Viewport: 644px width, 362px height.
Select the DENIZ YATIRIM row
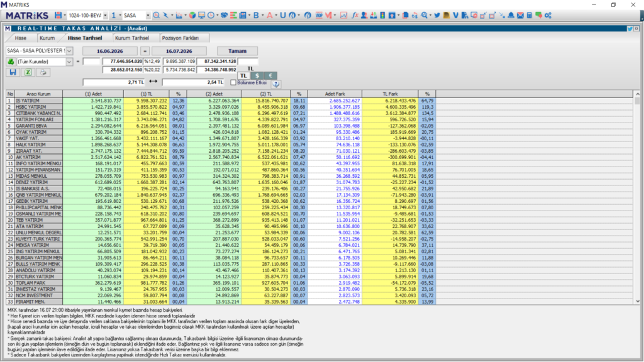pos(221,182)
